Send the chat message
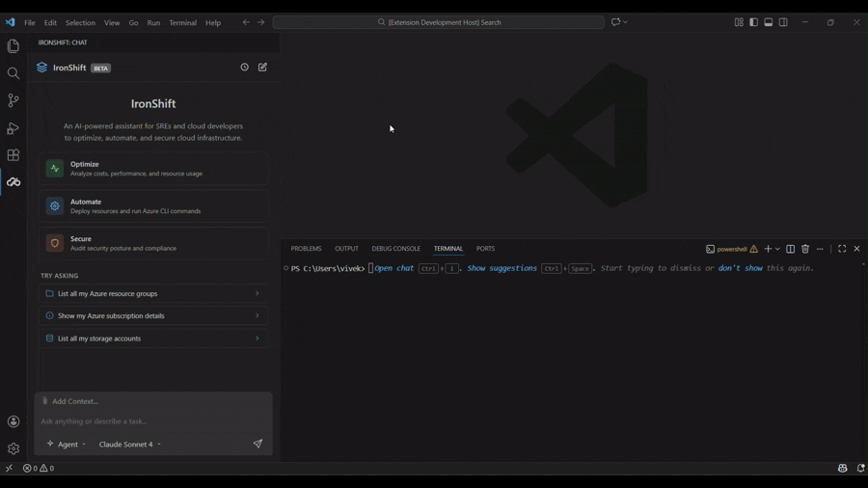 tap(258, 444)
